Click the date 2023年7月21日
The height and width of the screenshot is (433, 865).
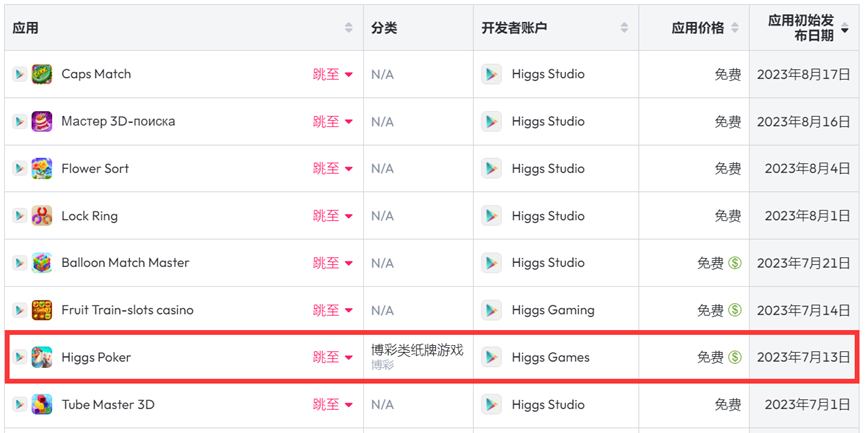tap(804, 263)
